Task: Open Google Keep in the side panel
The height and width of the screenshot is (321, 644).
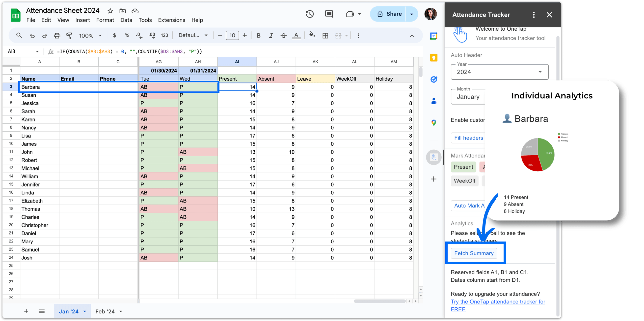Action: coord(434,58)
